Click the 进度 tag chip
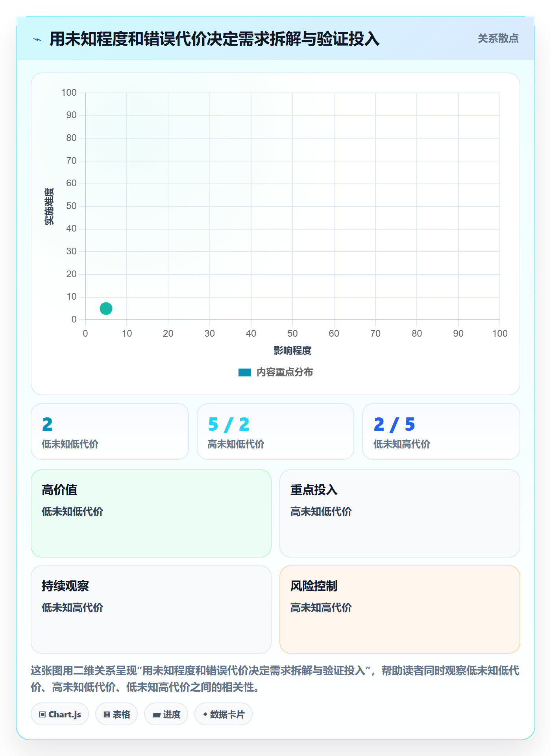 166,714
